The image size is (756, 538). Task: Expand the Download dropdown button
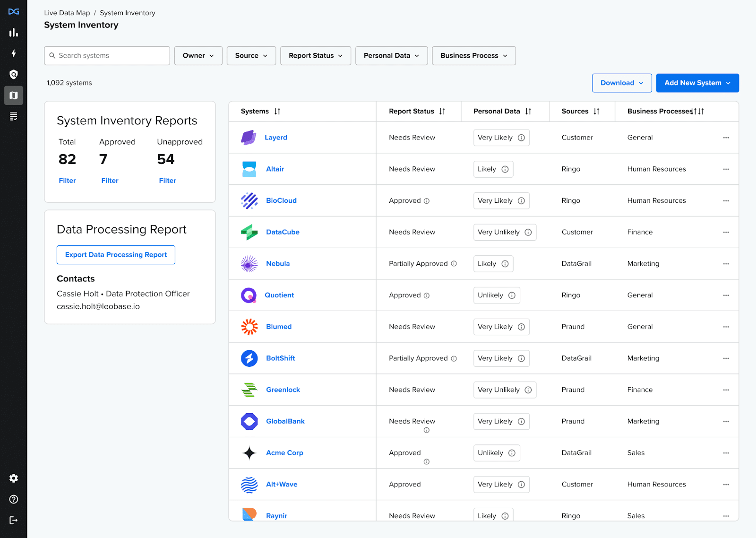[621, 83]
